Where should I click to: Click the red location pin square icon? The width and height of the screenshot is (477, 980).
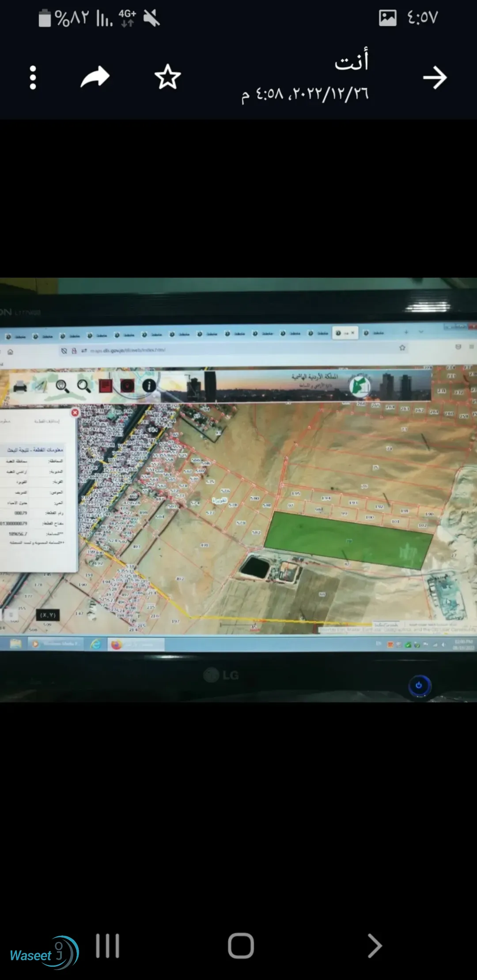click(127, 386)
